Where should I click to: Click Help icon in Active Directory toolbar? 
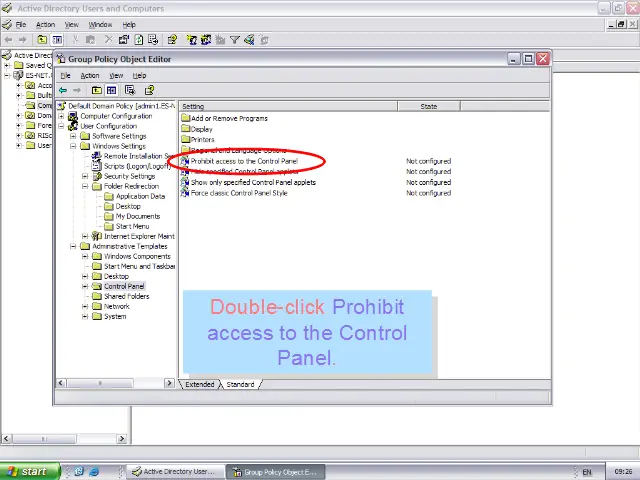172,40
